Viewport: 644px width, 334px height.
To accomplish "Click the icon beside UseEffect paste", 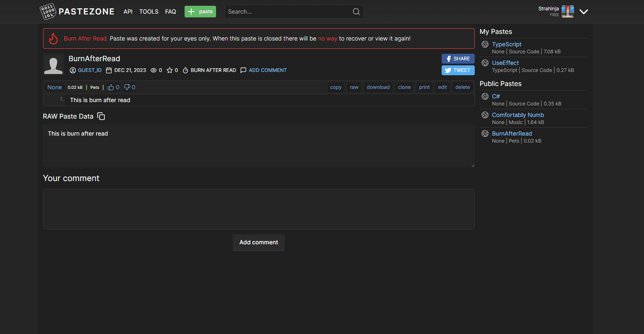I will [485, 63].
